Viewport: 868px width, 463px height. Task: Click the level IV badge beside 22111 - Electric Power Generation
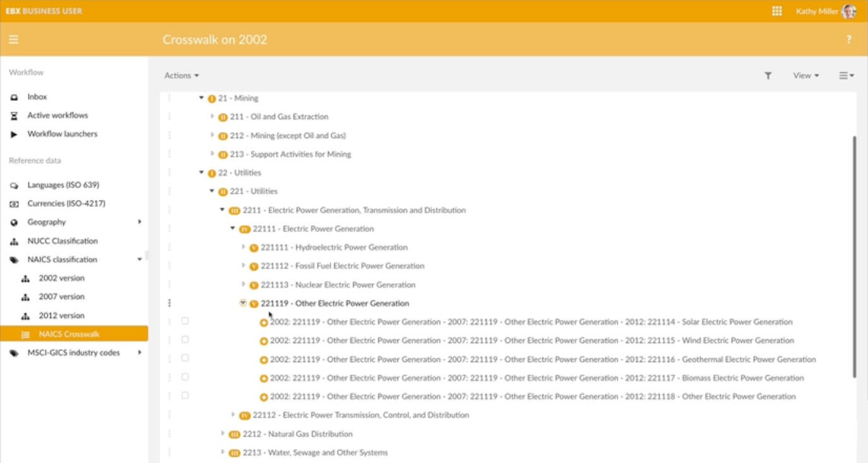(x=245, y=230)
